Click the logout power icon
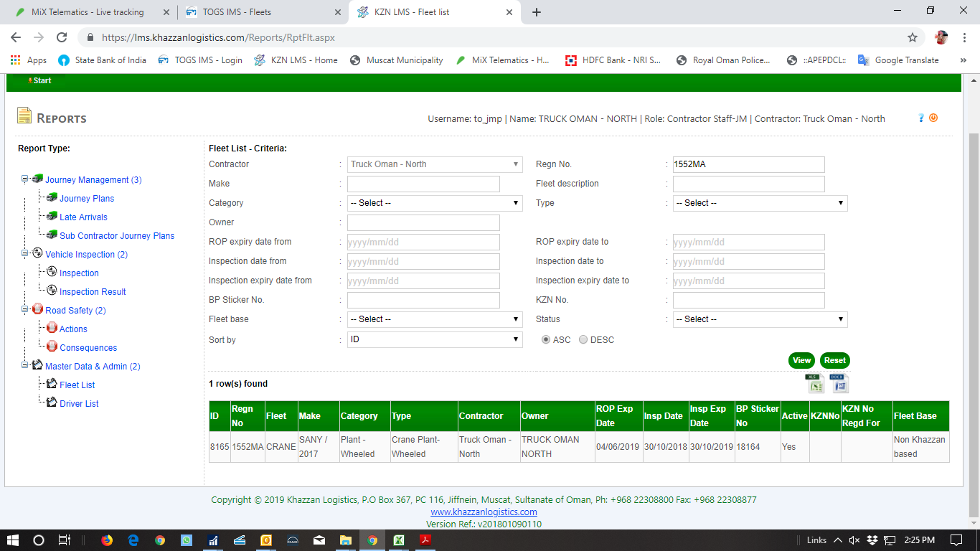The image size is (980, 551). click(933, 118)
